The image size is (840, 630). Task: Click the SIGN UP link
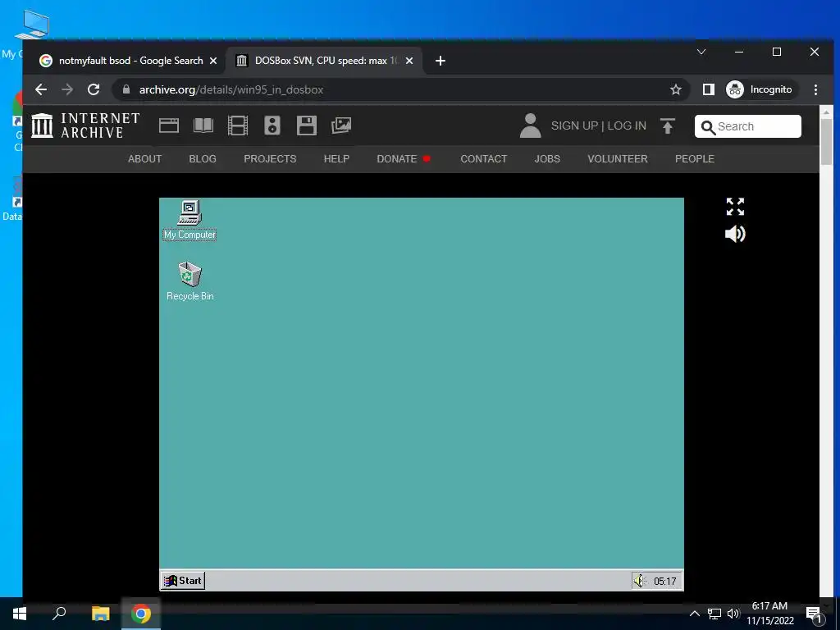(574, 126)
